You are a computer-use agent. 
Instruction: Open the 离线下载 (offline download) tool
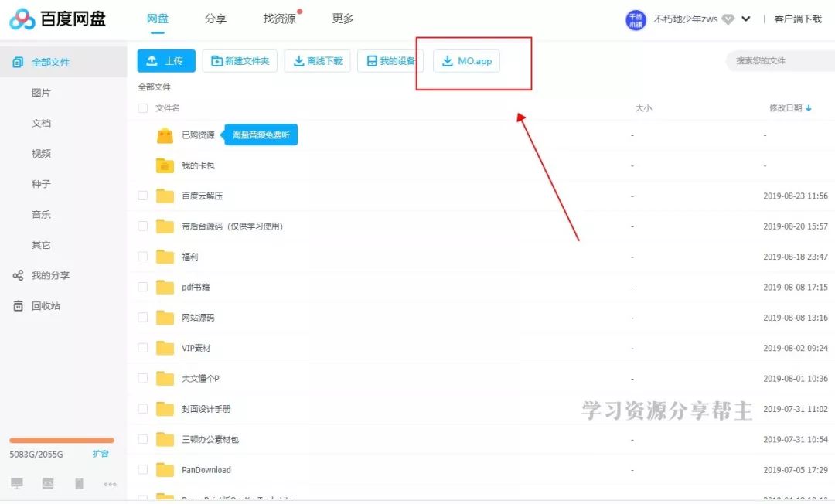coord(317,60)
